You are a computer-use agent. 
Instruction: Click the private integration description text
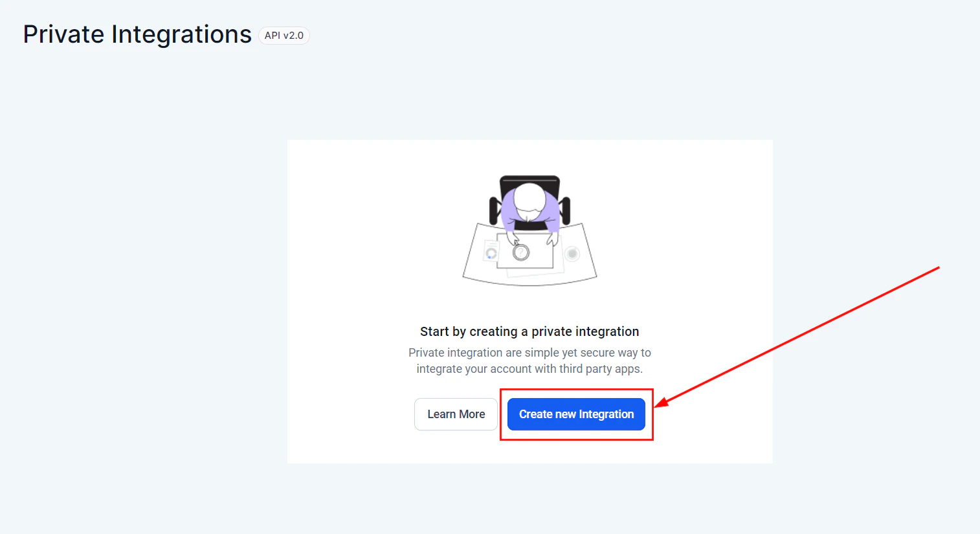tap(529, 361)
